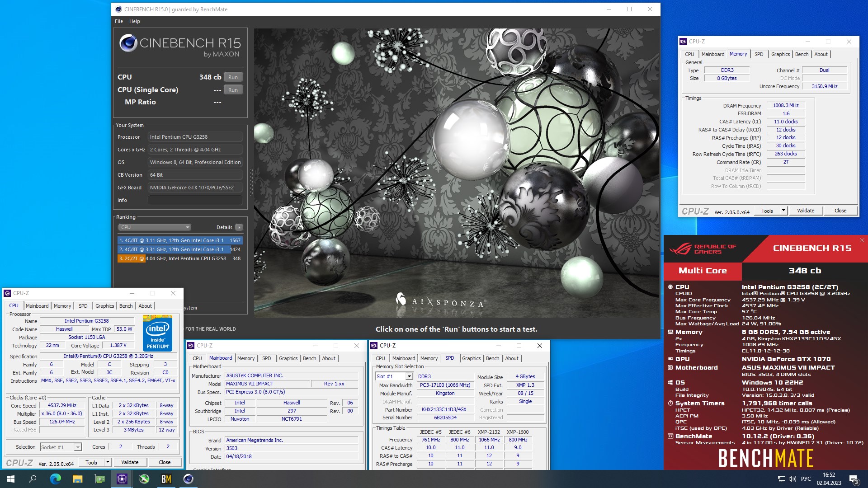This screenshot has width=868, height=488.
Task: Open the Slot #1 memory slot dropdown
Action: point(394,376)
